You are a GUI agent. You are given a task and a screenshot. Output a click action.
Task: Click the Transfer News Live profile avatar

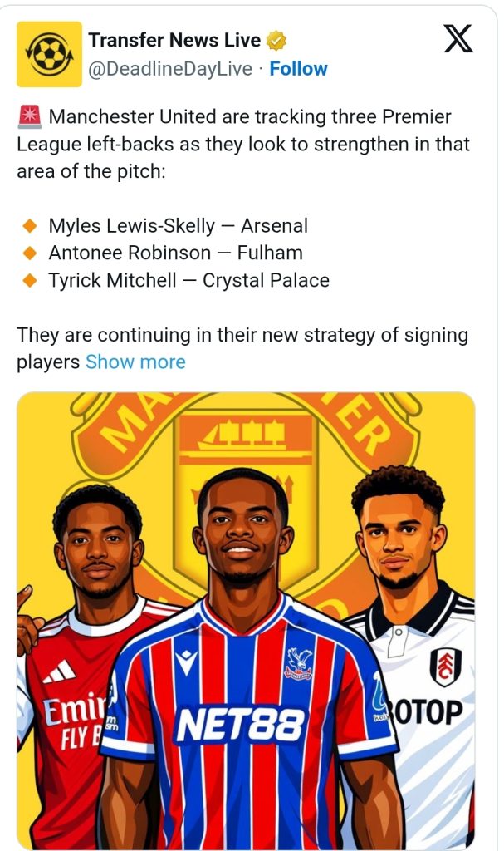click(x=49, y=54)
